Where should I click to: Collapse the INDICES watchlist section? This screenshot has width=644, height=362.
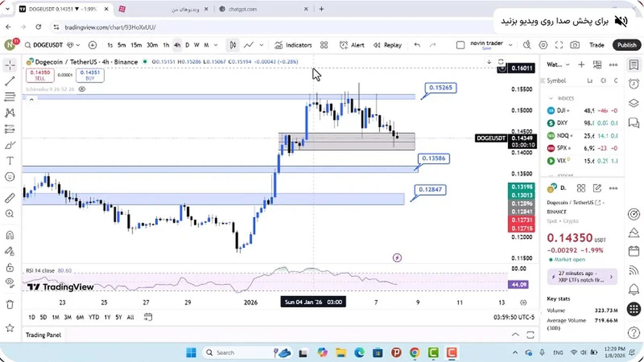[551, 98]
